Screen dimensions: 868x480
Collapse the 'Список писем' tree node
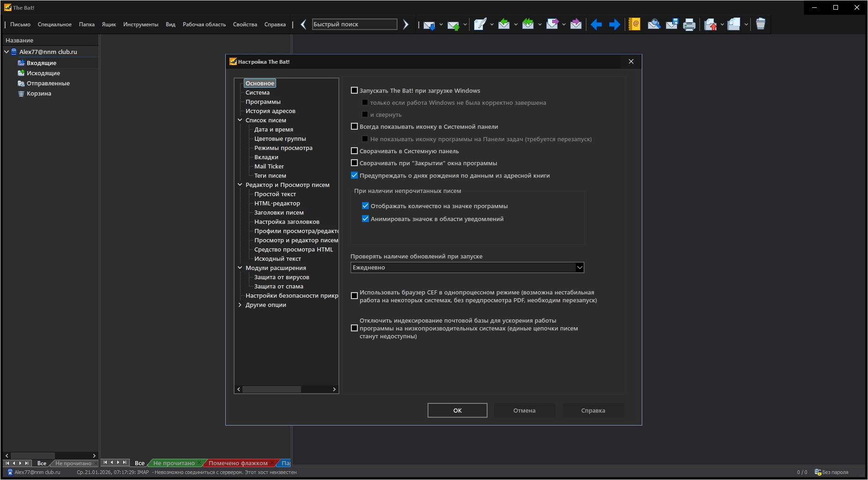click(240, 120)
